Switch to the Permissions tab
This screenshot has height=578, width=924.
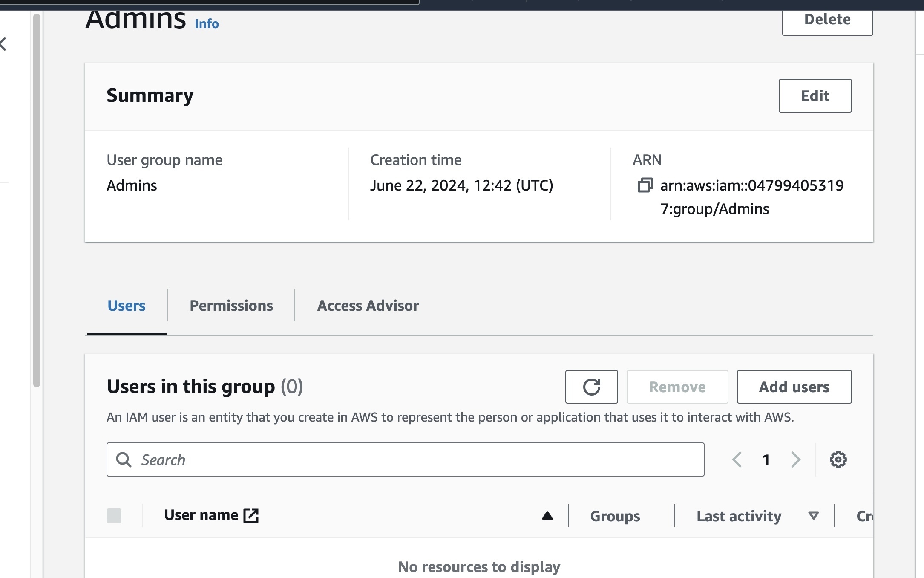click(x=231, y=306)
